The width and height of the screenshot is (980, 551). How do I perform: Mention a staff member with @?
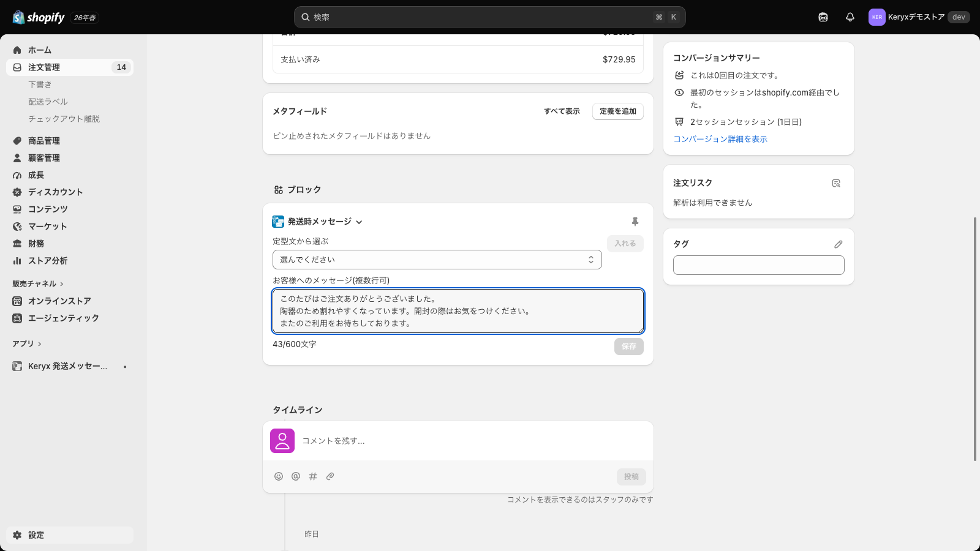296,476
